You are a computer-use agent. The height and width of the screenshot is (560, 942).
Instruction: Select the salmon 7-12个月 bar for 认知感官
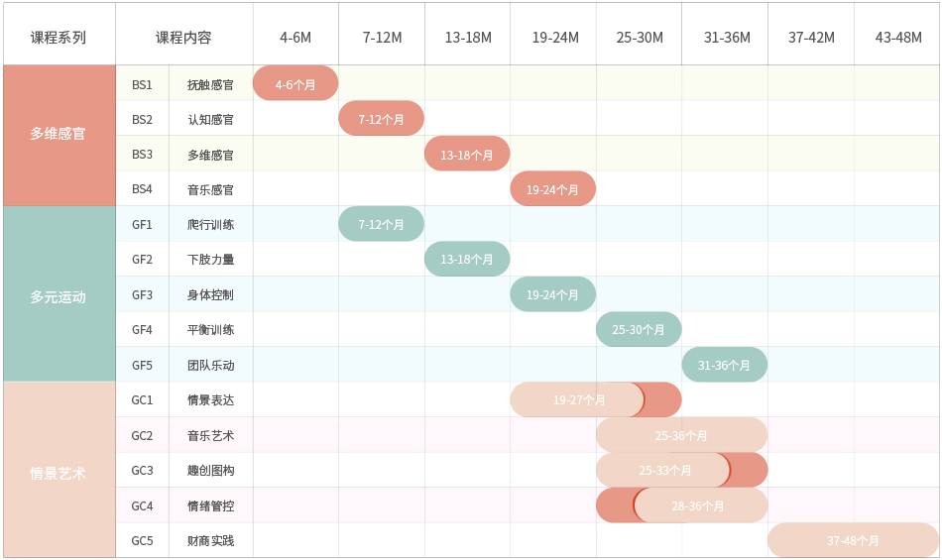point(381,119)
